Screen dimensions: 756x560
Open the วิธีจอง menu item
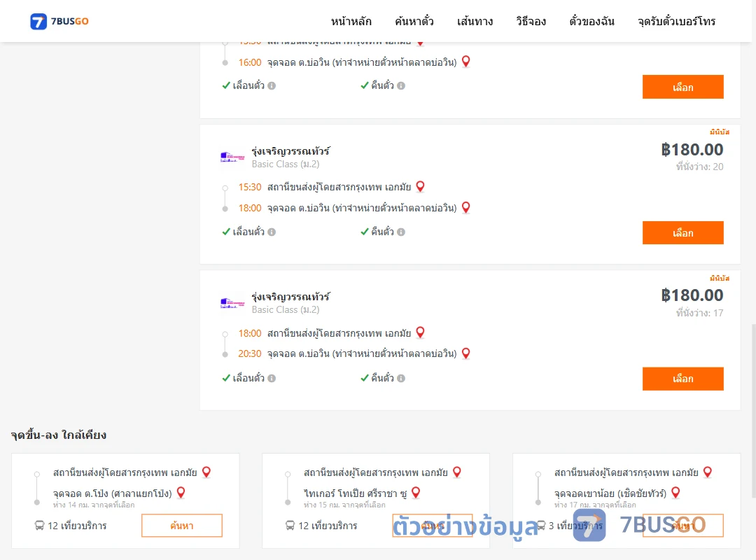pos(531,21)
